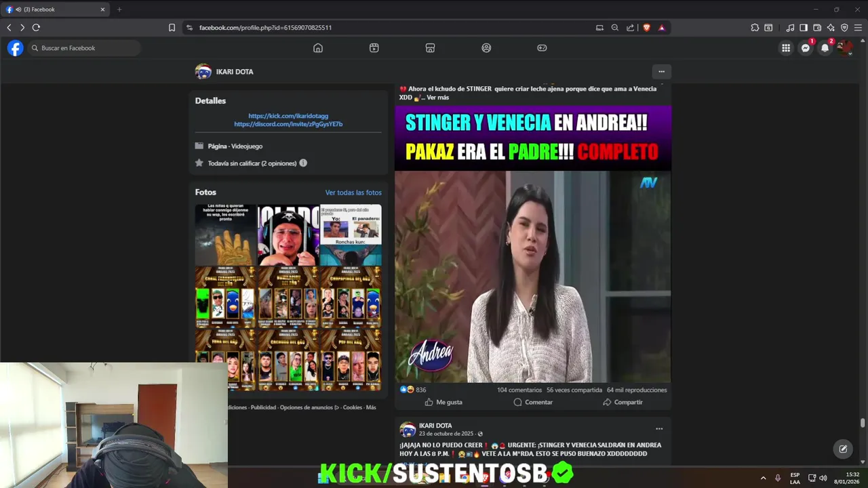This screenshot has width=868, height=488.
Task: Bookmark this page icon
Action: coord(172,28)
